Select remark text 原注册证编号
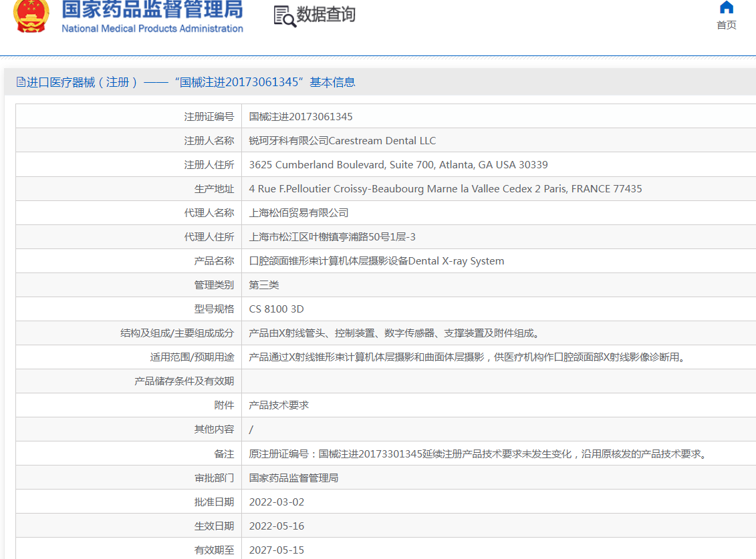Viewport: 756px width, 559px height. click(478, 454)
